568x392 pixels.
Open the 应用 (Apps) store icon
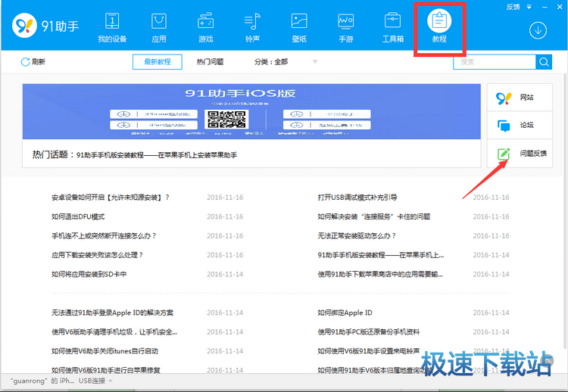(x=159, y=28)
